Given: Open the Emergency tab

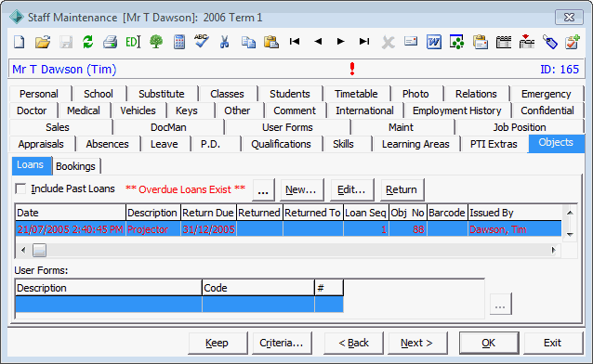Looking at the screenshot, I should coord(547,94).
